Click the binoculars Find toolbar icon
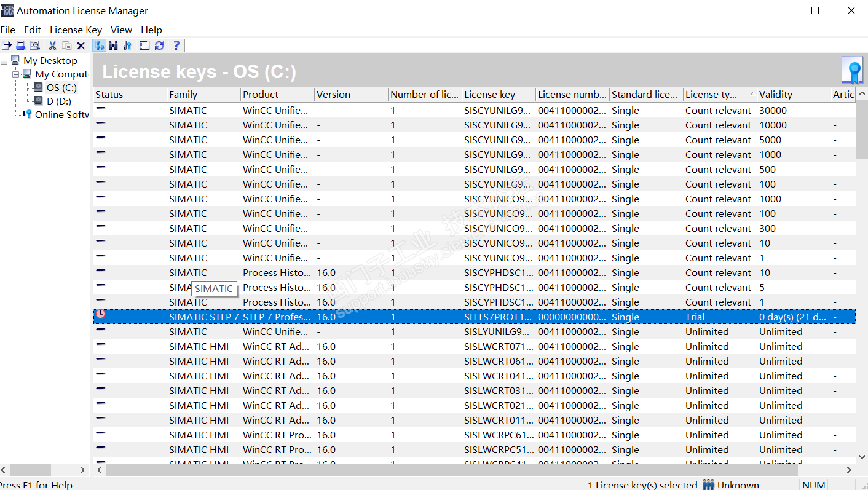This screenshot has width=868, height=490. (113, 45)
